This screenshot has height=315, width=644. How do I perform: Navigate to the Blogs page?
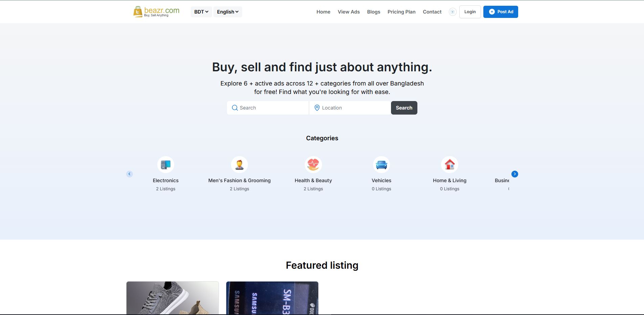[374, 12]
